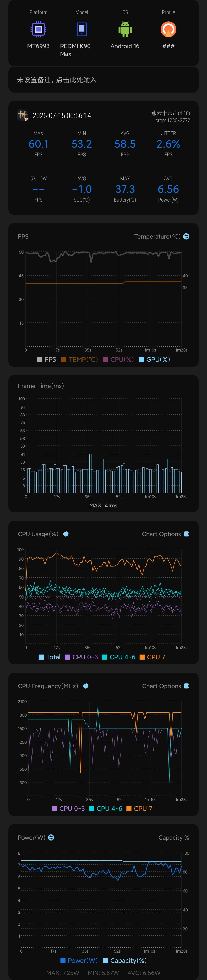Click the swap icon next to Power(W)
The height and width of the screenshot is (980, 207).
pyautogui.click(x=51, y=837)
